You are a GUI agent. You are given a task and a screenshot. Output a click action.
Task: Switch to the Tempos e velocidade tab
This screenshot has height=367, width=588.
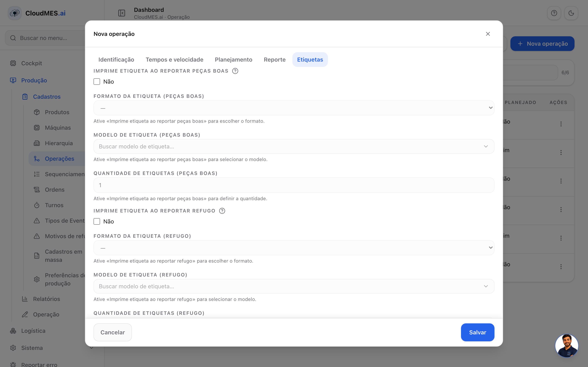[x=174, y=60]
